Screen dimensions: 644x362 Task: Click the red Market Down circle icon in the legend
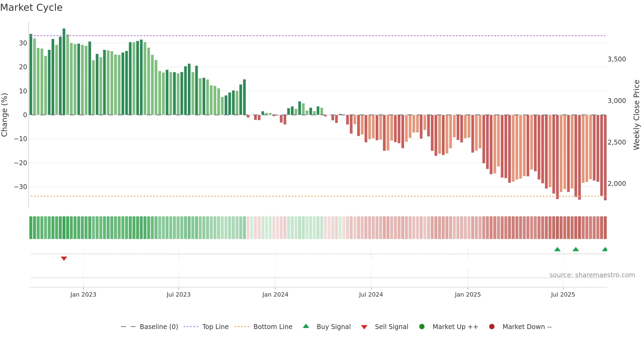click(492, 327)
